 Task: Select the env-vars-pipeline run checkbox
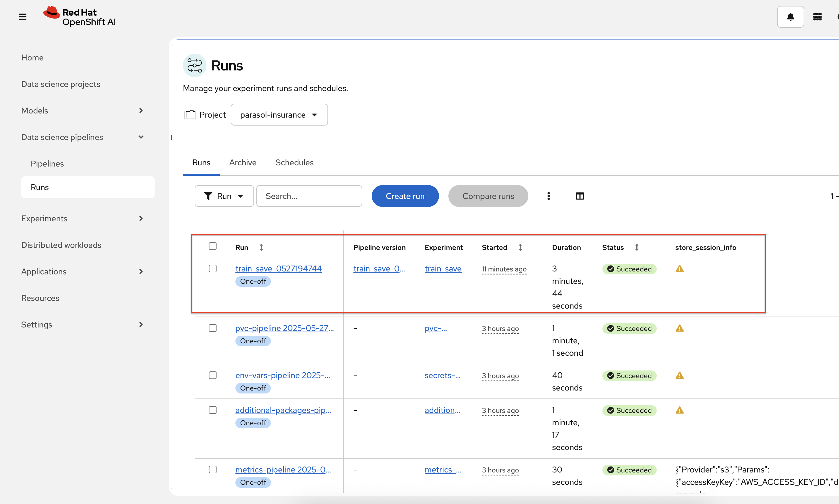click(x=212, y=375)
